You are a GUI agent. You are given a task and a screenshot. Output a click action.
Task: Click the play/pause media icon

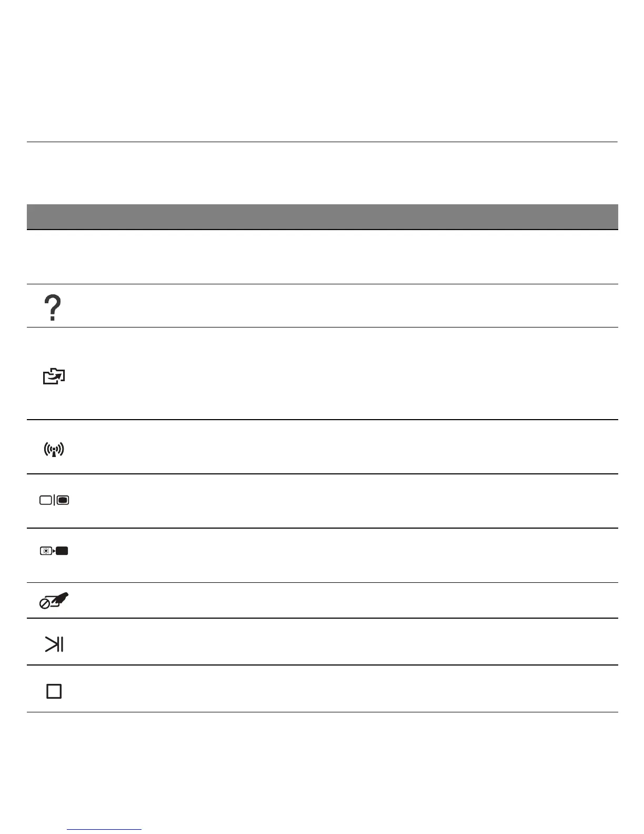pyautogui.click(x=54, y=644)
